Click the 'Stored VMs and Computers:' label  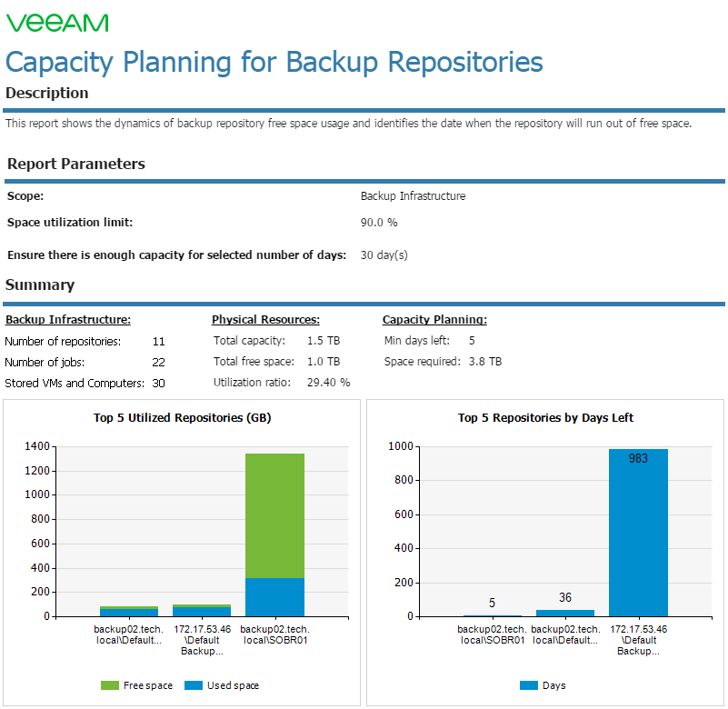pyautogui.click(x=75, y=383)
